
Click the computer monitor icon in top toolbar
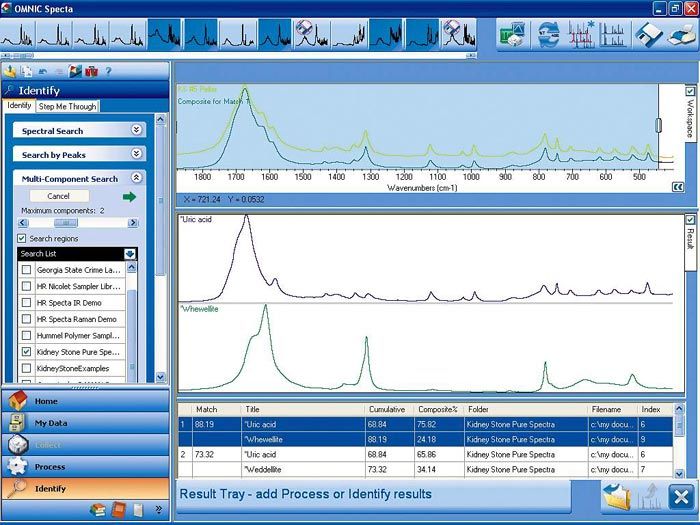512,34
